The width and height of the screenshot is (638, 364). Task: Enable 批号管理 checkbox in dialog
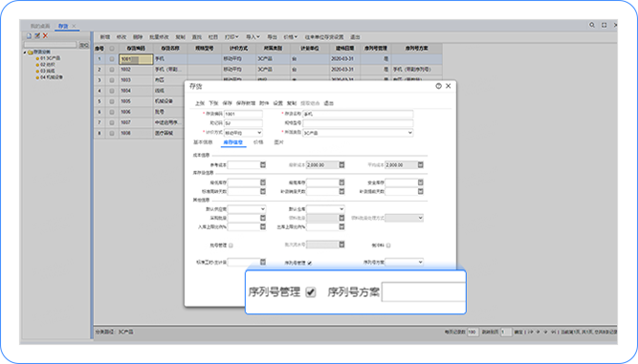[x=231, y=246]
